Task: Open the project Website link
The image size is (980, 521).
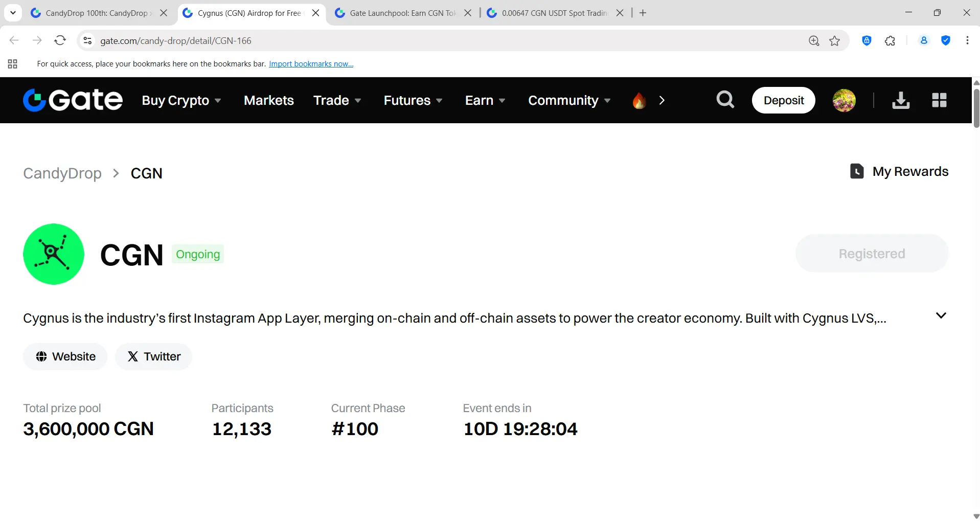Action: 65,356
